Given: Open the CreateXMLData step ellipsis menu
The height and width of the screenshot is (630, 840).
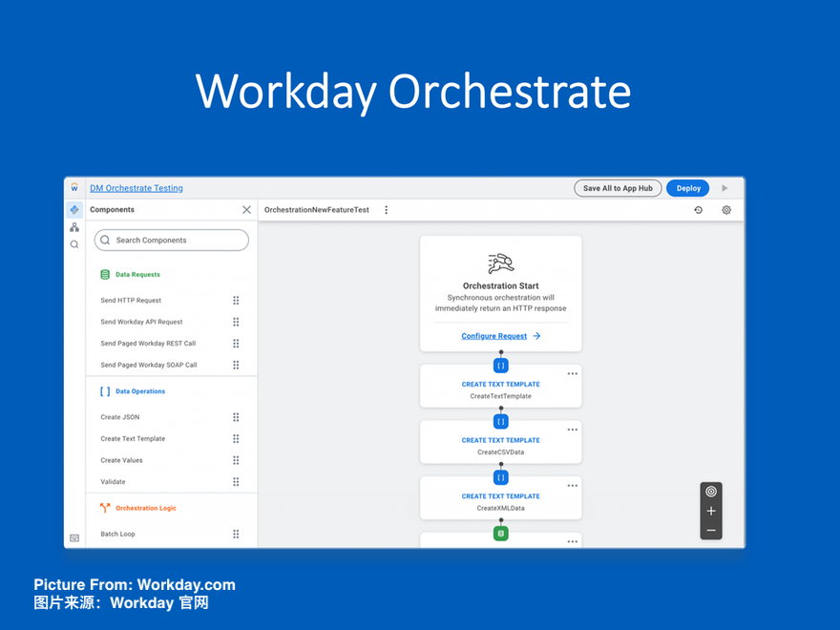Looking at the screenshot, I should (x=572, y=485).
